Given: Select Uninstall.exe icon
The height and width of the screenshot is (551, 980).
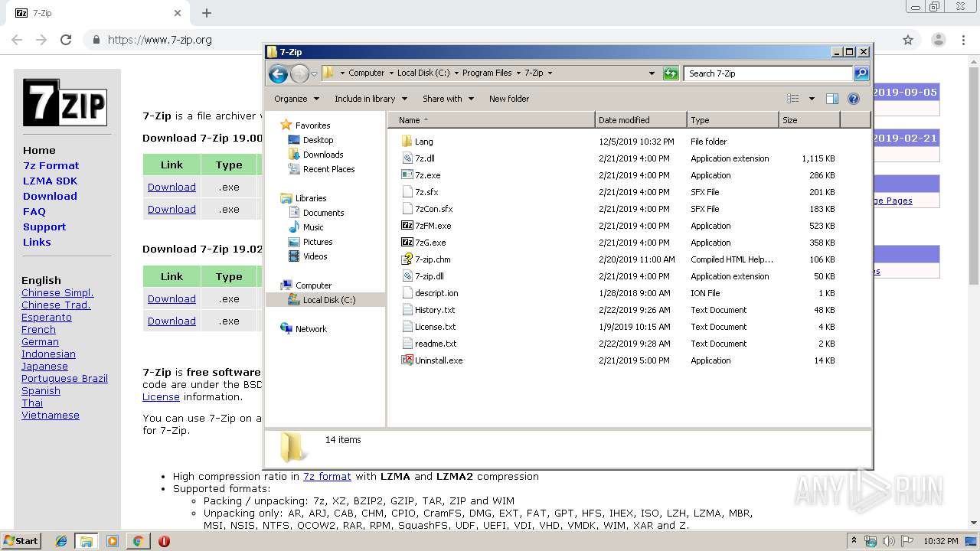Looking at the screenshot, I should click(x=407, y=360).
